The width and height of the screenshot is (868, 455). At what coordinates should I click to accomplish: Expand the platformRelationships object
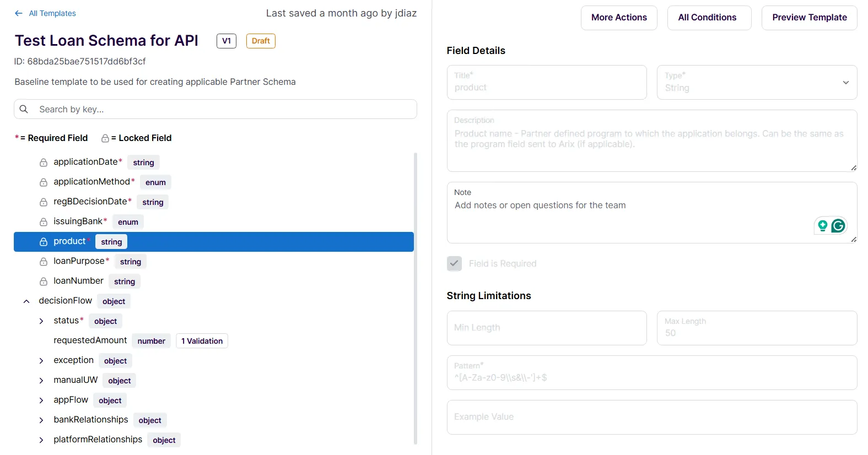41,440
